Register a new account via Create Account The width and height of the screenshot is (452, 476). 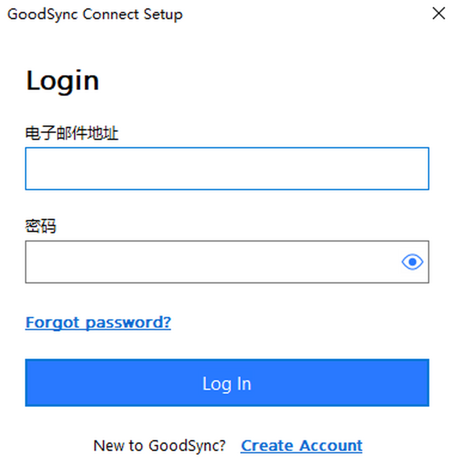point(301,445)
